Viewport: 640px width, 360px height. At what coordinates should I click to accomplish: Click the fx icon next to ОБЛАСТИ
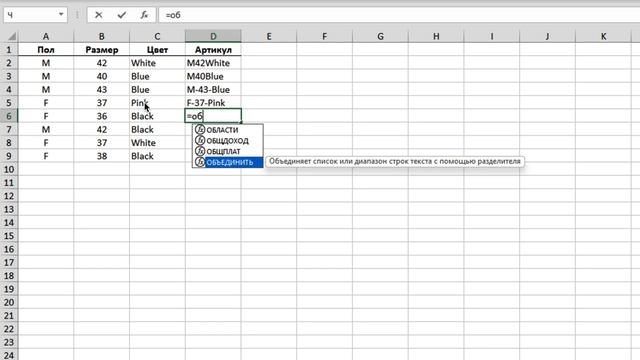[x=200, y=129]
